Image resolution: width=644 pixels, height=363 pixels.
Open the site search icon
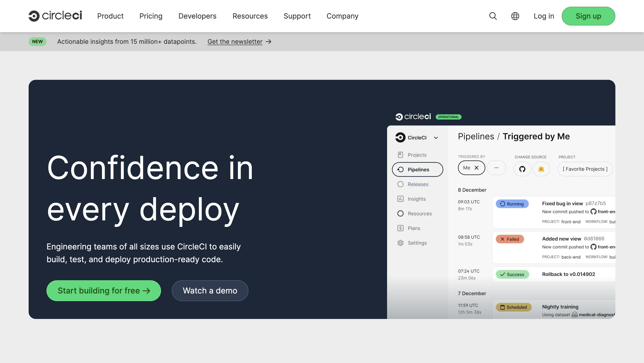point(493,16)
